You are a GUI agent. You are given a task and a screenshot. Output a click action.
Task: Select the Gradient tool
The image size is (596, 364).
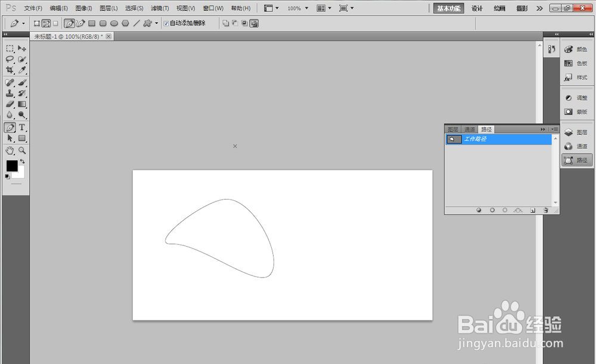(22, 104)
